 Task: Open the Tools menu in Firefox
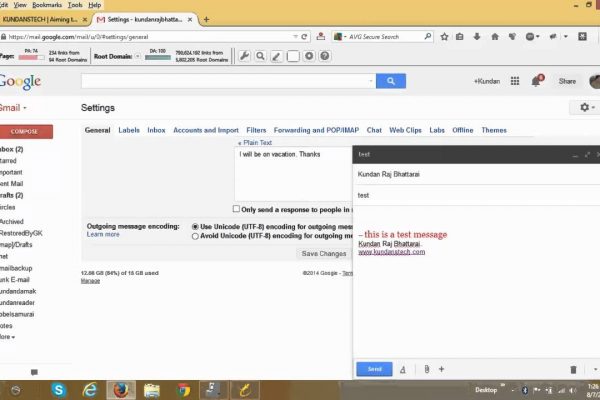[75, 5]
